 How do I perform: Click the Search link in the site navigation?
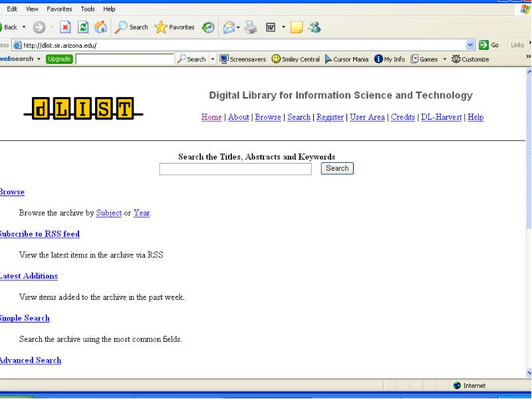point(299,117)
